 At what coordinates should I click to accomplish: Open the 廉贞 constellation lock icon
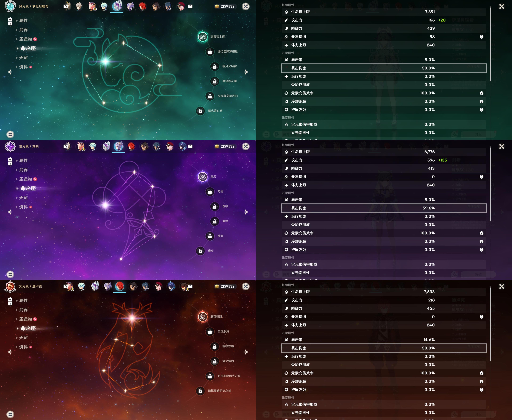[x=200, y=251]
